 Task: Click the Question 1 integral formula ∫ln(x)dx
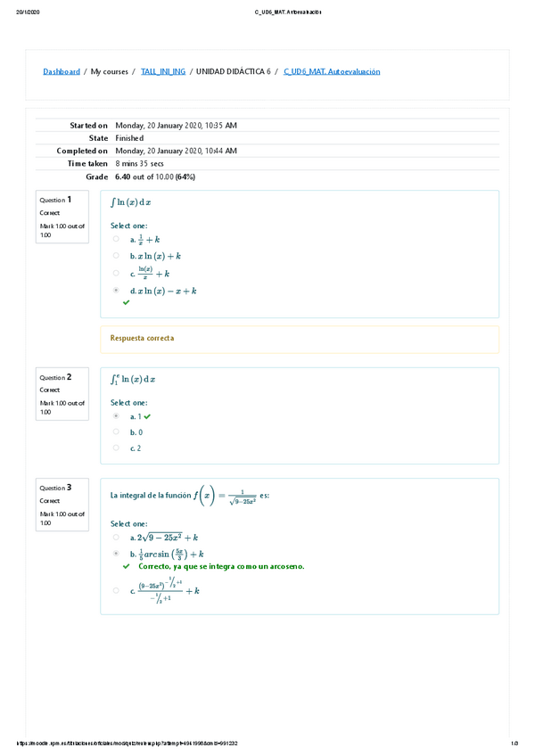point(130,202)
